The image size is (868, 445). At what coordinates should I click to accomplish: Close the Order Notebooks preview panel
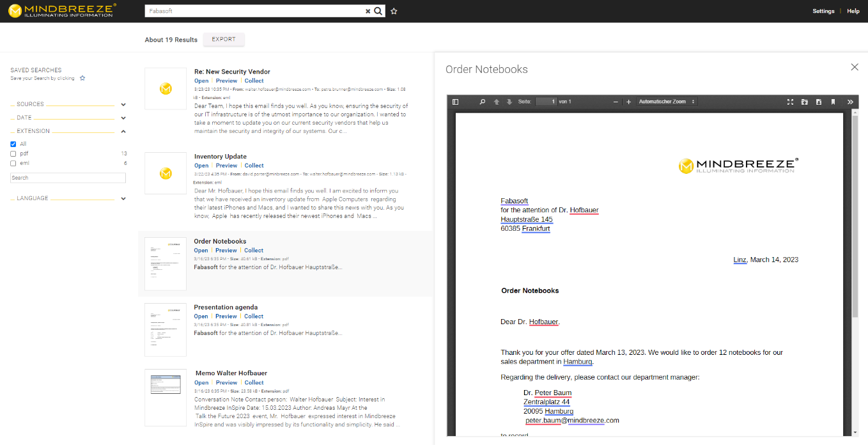point(855,67)
